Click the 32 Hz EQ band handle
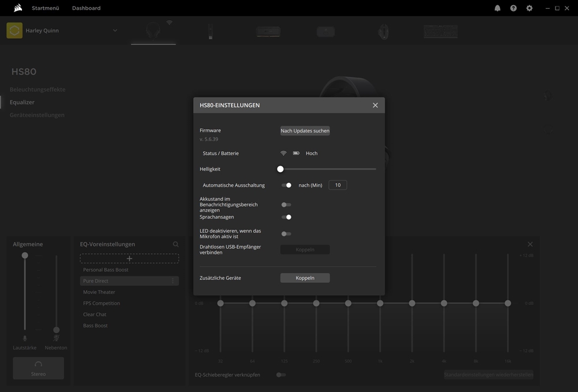 [220, 303]
